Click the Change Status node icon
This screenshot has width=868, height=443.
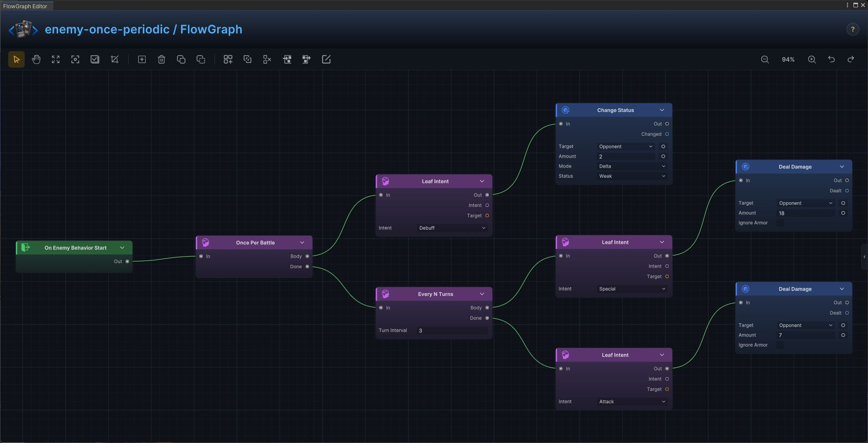click(x=565, y=110)
